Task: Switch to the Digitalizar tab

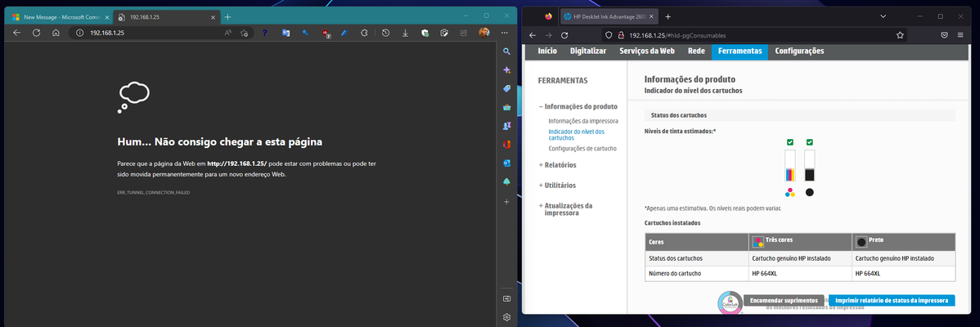Action: [x=588, y=52]
